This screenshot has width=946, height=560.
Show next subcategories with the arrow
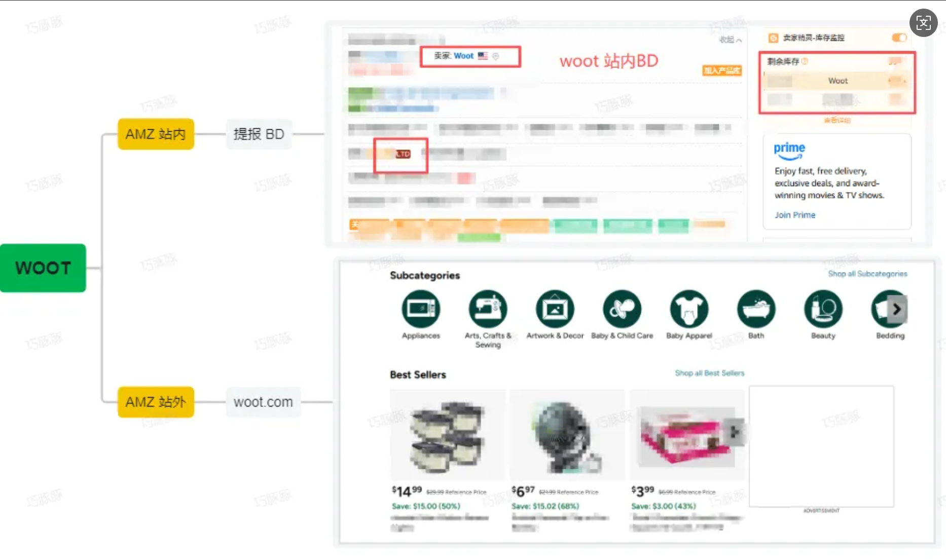[897, 309]
